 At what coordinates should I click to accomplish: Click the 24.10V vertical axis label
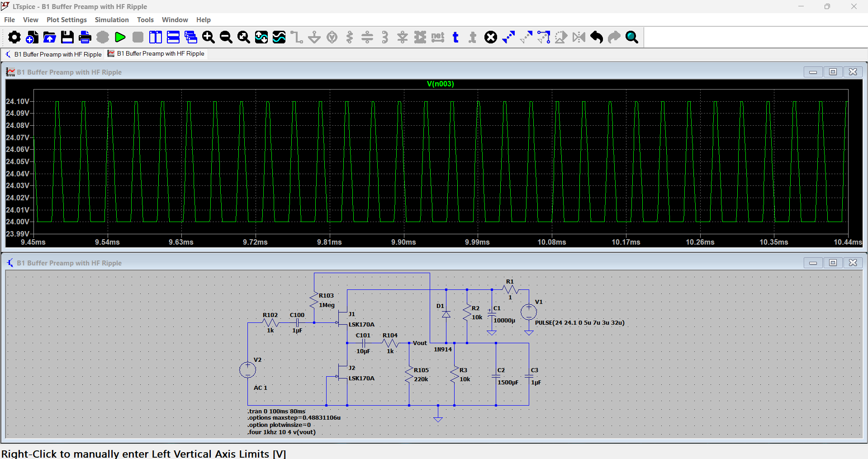pos(18,101)
